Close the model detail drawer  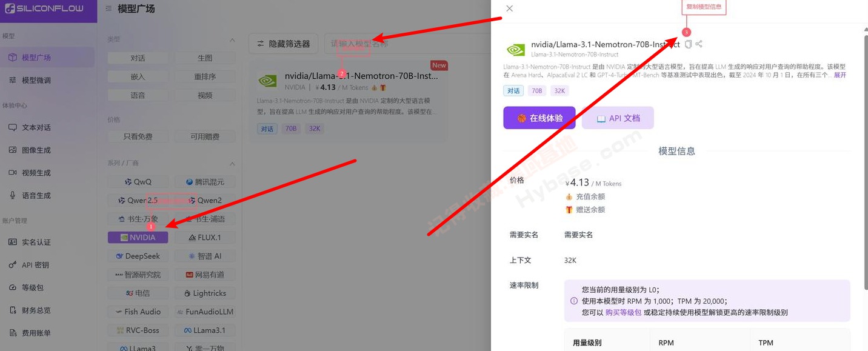point(509,8)
